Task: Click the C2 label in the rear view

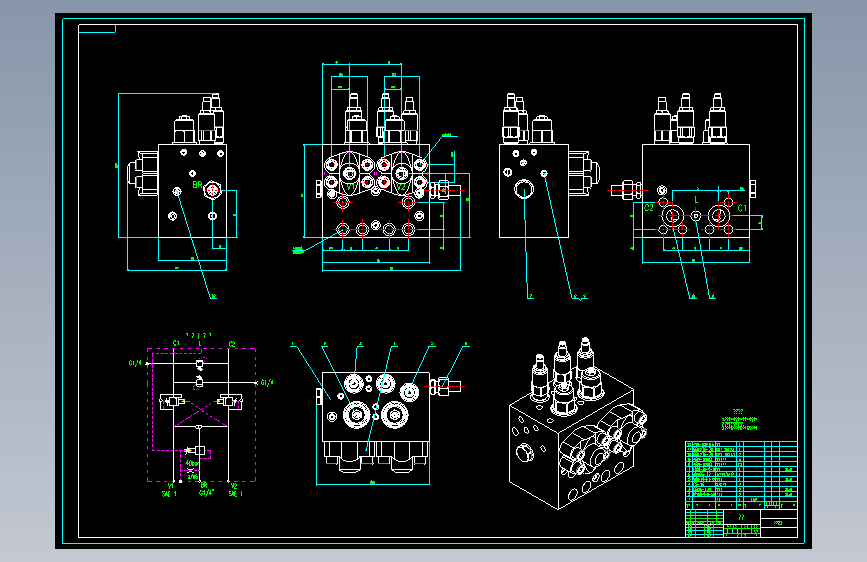Action: (x=649, y=207)
